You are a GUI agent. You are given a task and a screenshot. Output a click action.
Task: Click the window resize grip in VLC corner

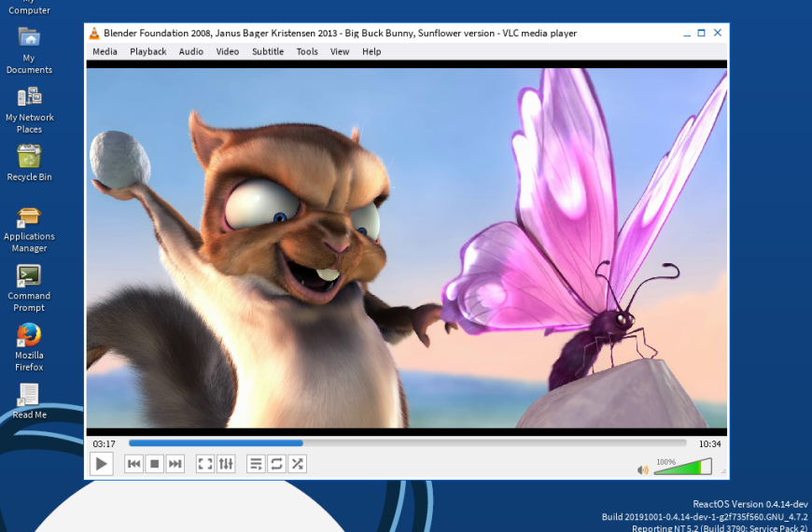(x=723, y=471)
